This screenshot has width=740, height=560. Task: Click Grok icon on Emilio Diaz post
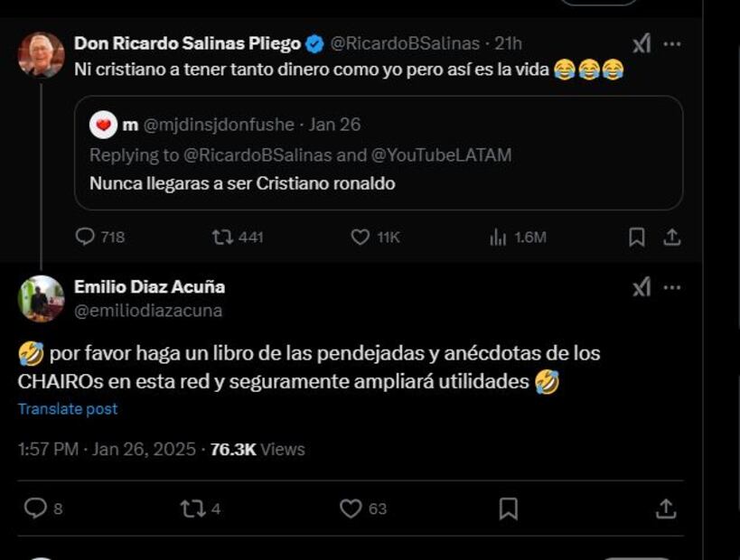coord(641,287)
